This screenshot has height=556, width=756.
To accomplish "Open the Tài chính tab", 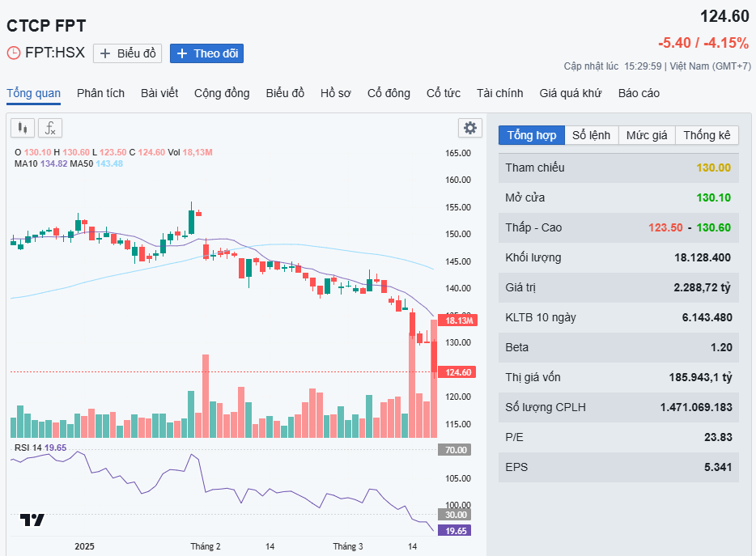I will click(500, 93).
